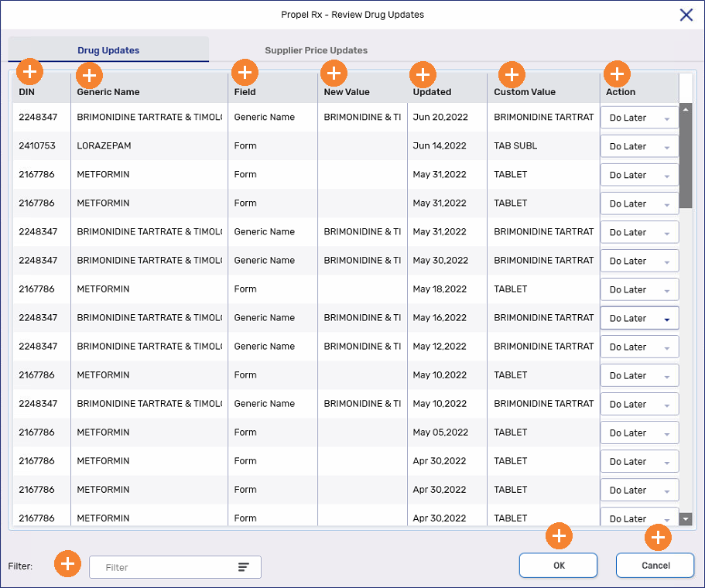Select the Drug Updates tab
The height and width of the screenshot is (588, 705).
(x=108, y=50)
